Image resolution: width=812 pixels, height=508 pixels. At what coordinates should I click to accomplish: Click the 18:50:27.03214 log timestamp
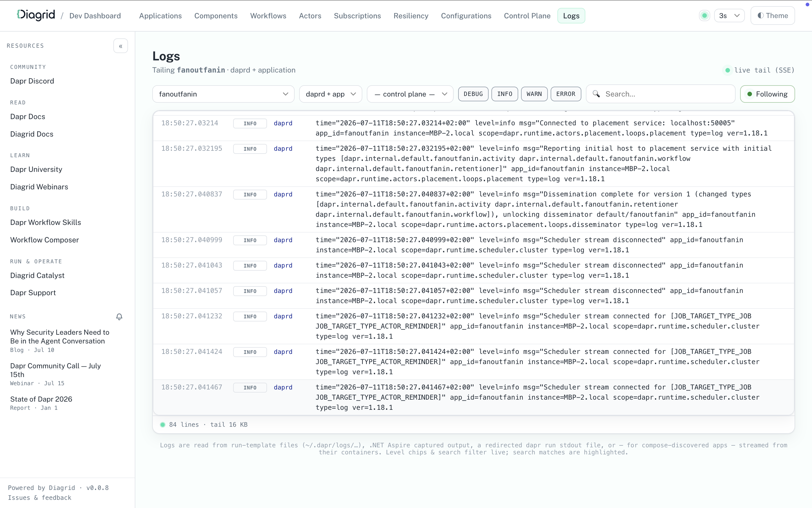[x=189, y=123]
